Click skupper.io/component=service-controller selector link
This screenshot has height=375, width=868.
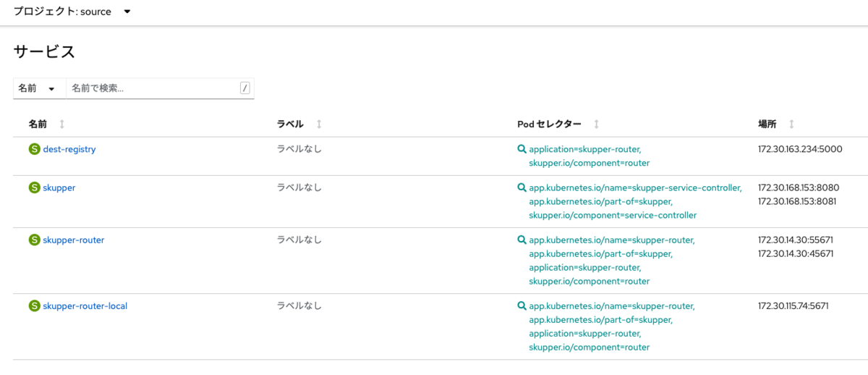(613, 215)
